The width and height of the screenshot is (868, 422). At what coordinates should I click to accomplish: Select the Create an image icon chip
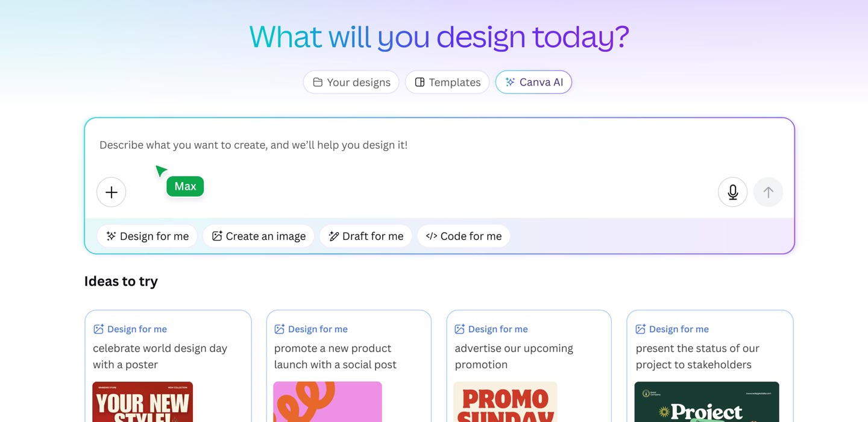(x=216, y=236)
